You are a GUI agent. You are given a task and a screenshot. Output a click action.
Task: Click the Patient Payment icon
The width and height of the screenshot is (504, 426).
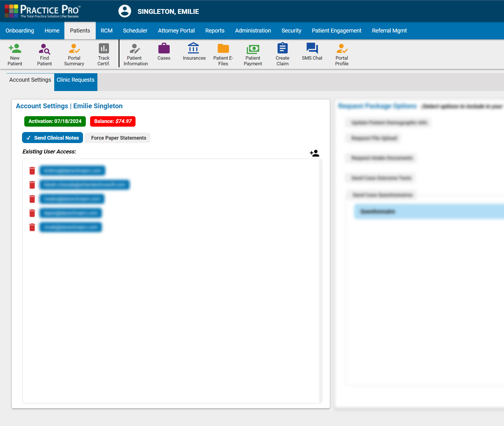point(253,49)
